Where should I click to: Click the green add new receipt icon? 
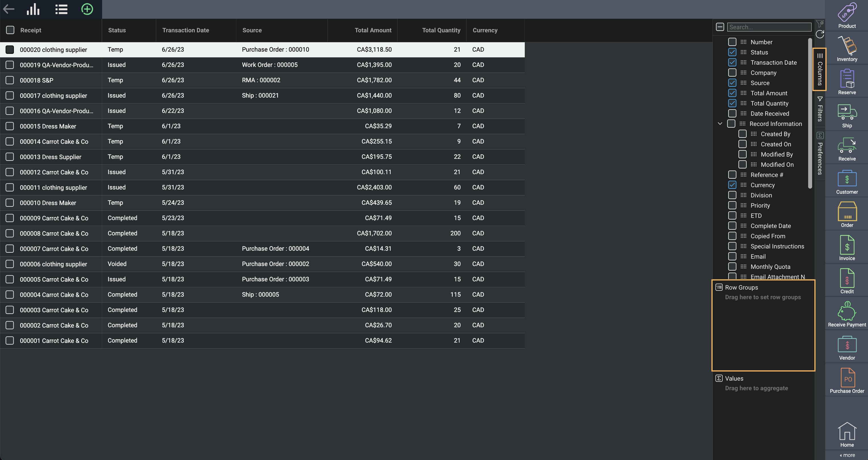87,9
